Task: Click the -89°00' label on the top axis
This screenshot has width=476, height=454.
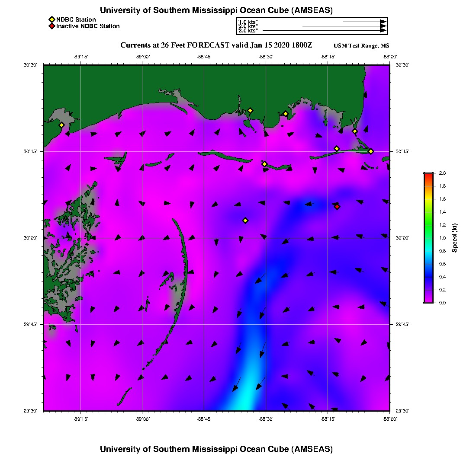Action: tap(143, 57)
